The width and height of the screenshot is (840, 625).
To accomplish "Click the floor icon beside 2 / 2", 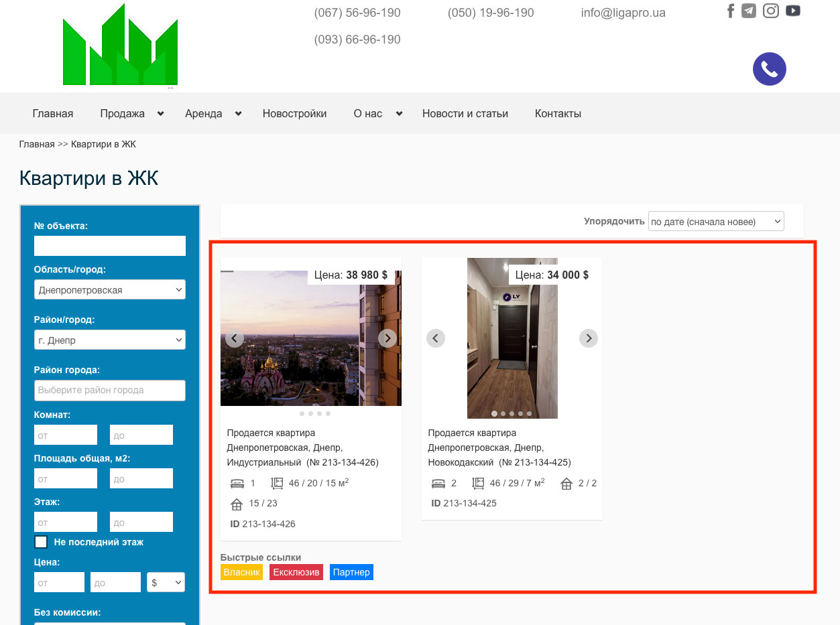I will coord(566,483).
